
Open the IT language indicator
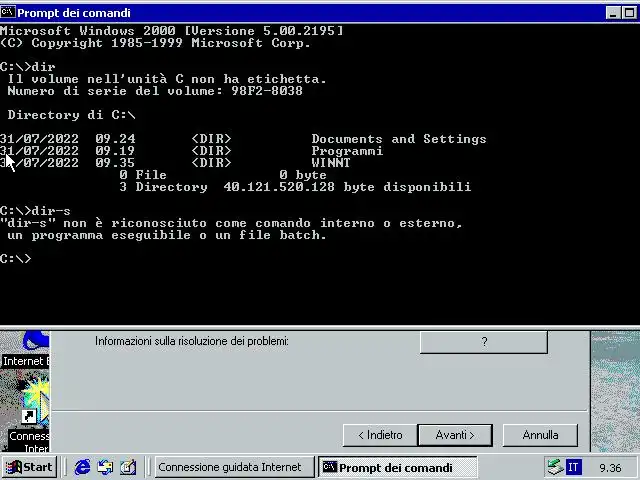pyautogui.click(x=573, y=467)
